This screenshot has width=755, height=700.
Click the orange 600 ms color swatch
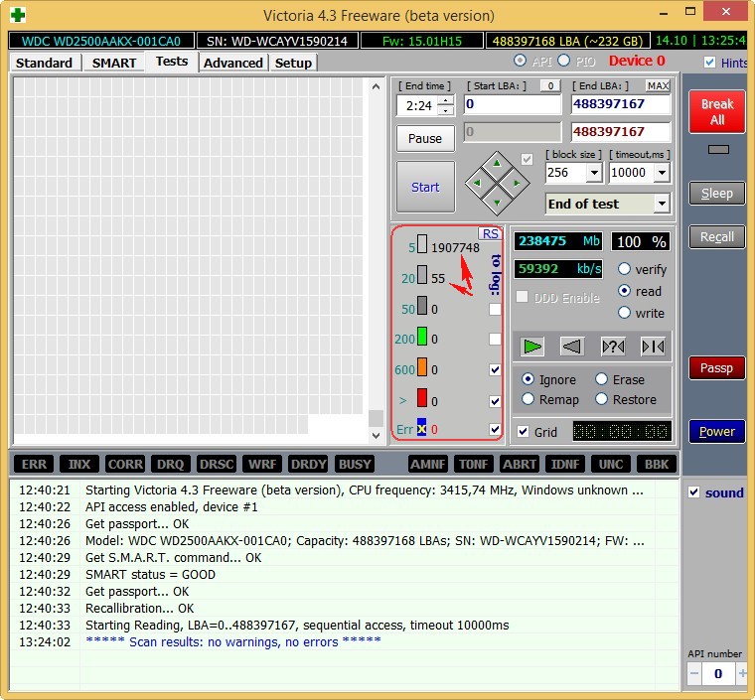(422, 366)
